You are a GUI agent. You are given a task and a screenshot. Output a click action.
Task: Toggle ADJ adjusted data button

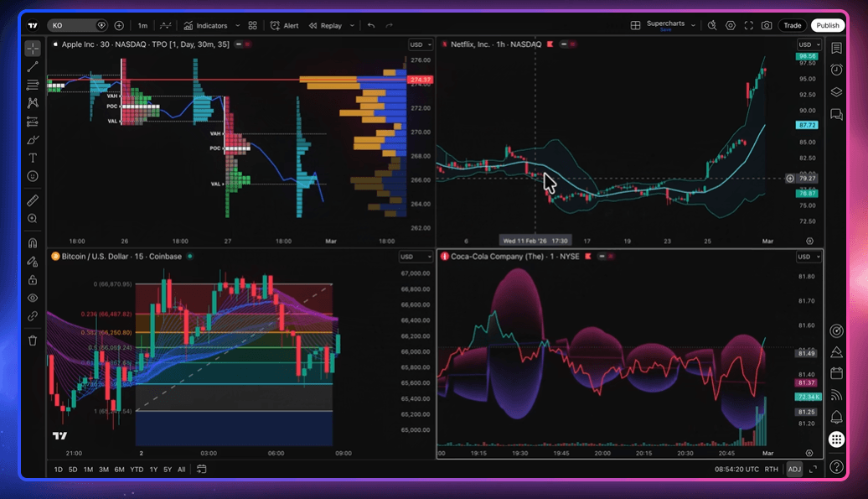[x=794, y=469]
